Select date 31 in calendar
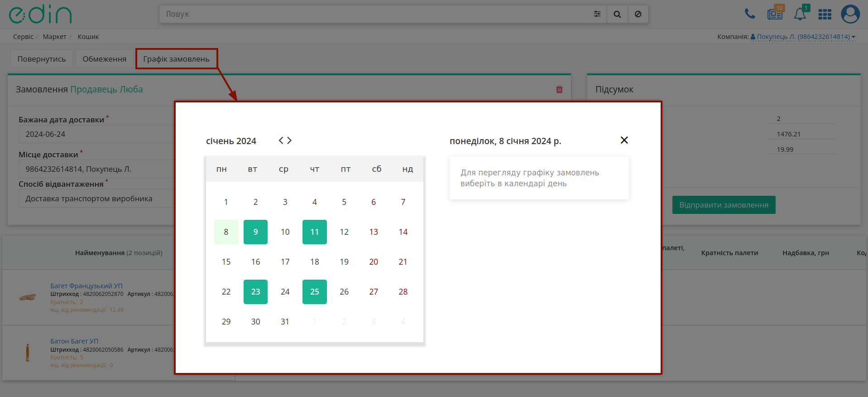 click(x=285, y=322)
